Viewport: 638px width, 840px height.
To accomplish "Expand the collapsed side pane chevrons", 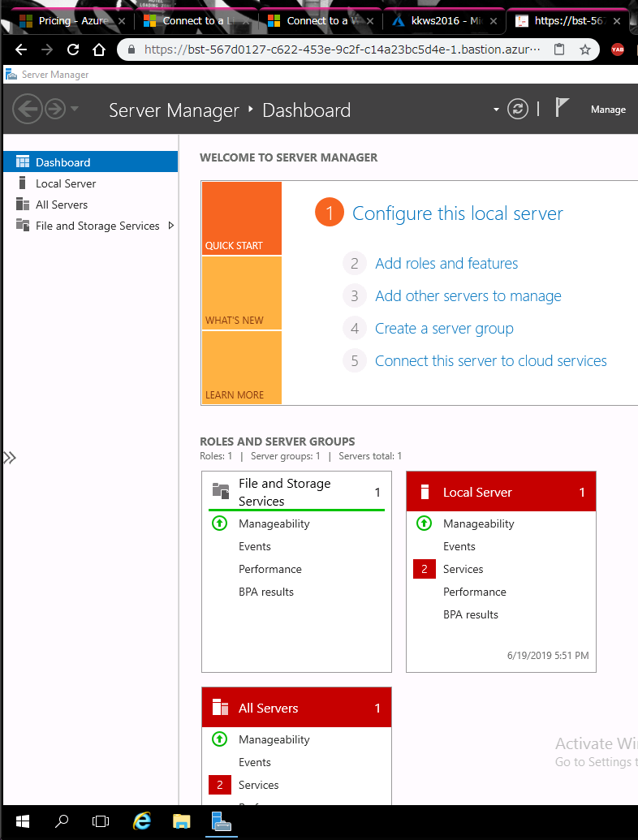I will tap(10, 458).
